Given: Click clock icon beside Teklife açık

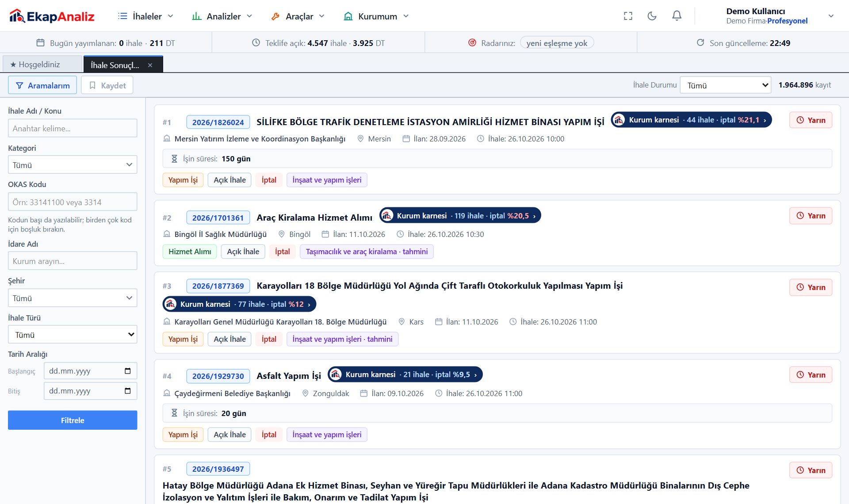Looking at the screenshot, I should [x=256, y=43].
